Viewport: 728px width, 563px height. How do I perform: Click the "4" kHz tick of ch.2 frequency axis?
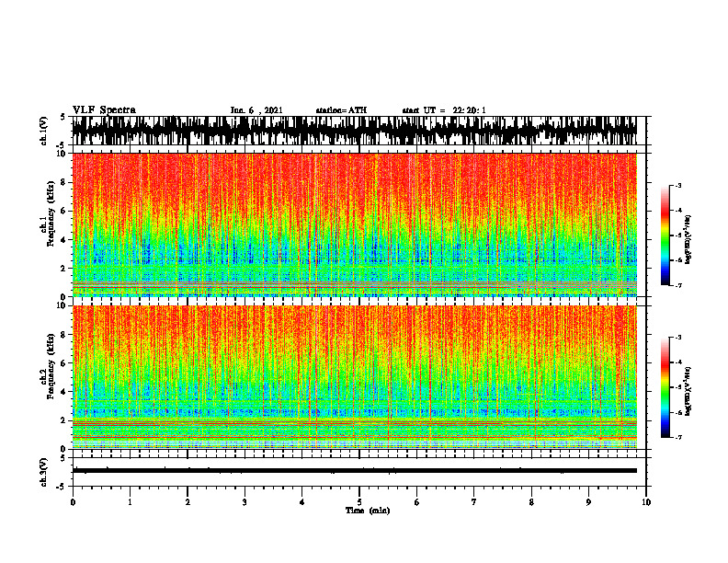64,392
